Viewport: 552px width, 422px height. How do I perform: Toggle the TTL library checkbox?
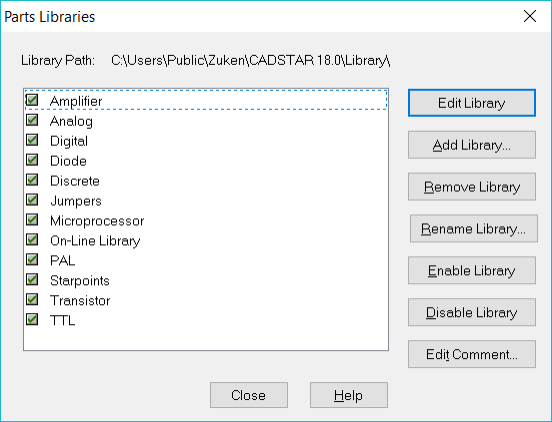point(32,320)
